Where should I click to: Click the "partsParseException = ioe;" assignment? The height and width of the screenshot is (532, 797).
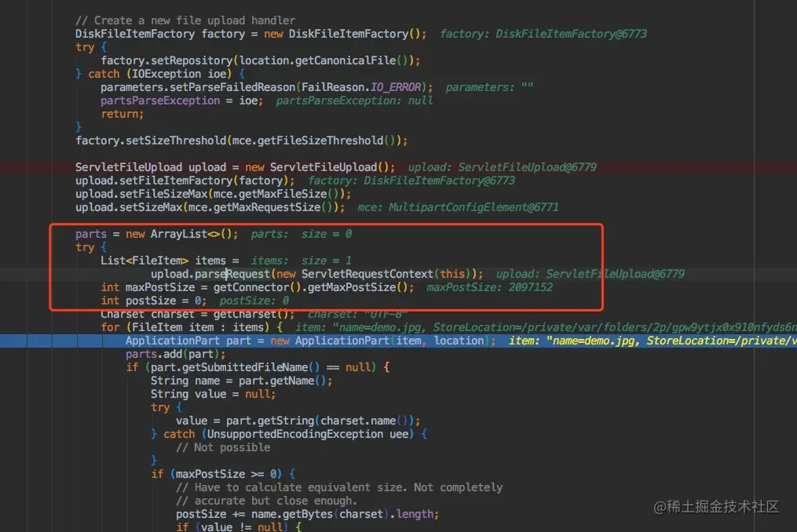(182, 100)
